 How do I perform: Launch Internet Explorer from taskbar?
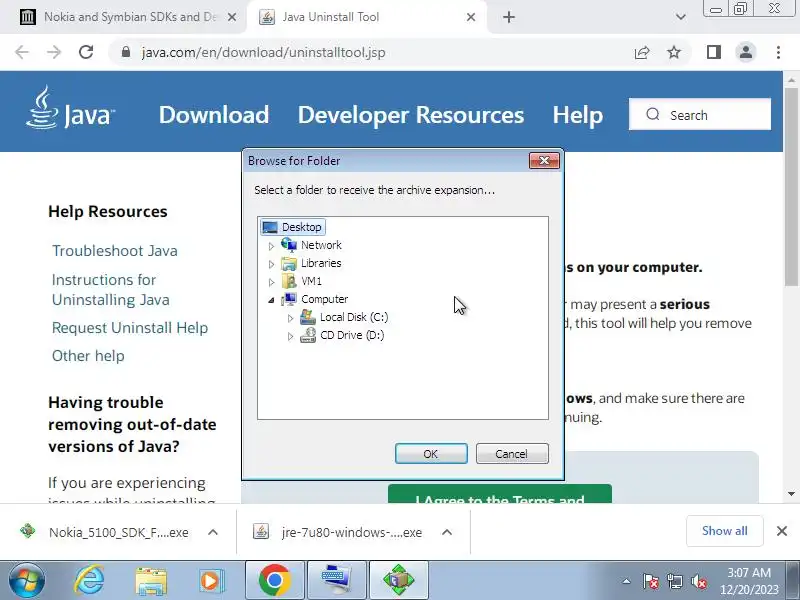(x=89, y=580)
